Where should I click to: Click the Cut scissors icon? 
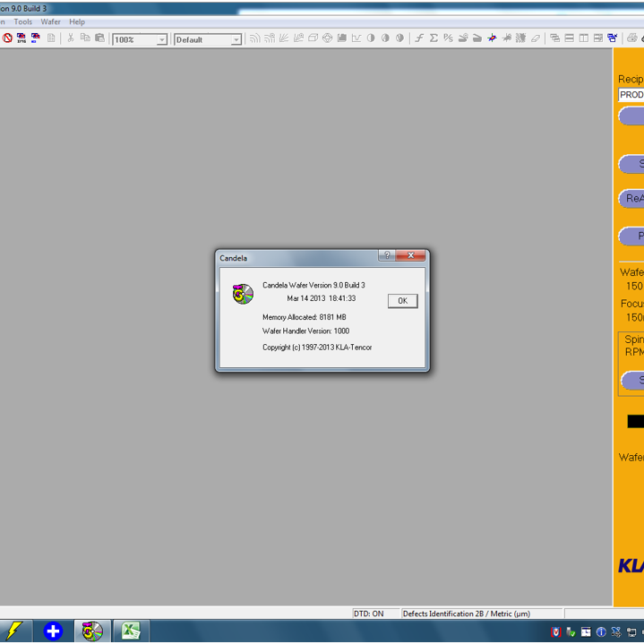click(x=71, y=39)
